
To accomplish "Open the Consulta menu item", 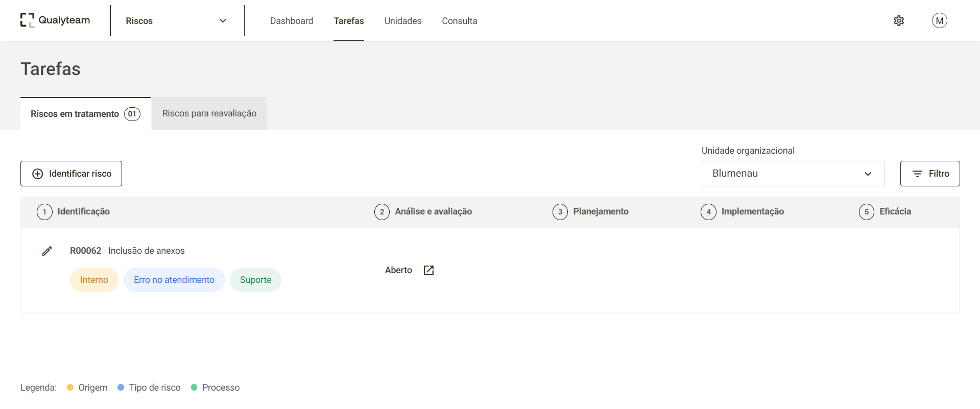I will (460, 21).
